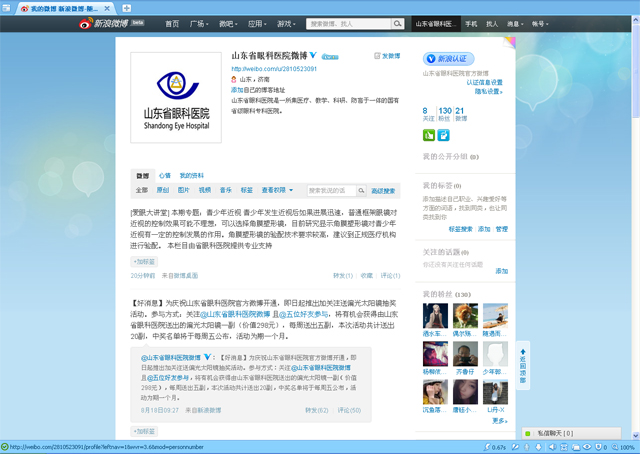Open the 查看权限 dropdown filter
640x454 pixels.
click(277, 190)
